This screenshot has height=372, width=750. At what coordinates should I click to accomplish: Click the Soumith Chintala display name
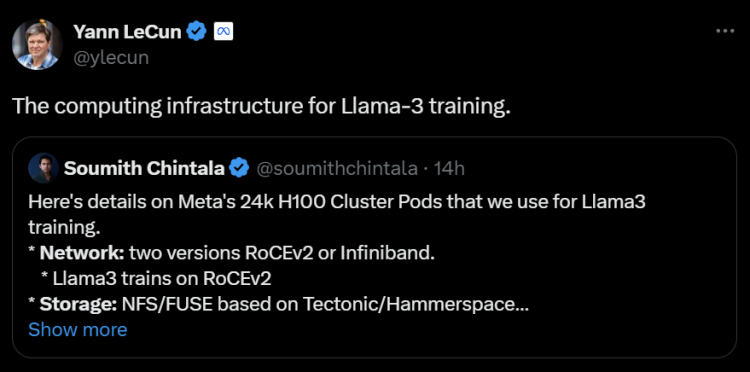click(x=144, y=168)
